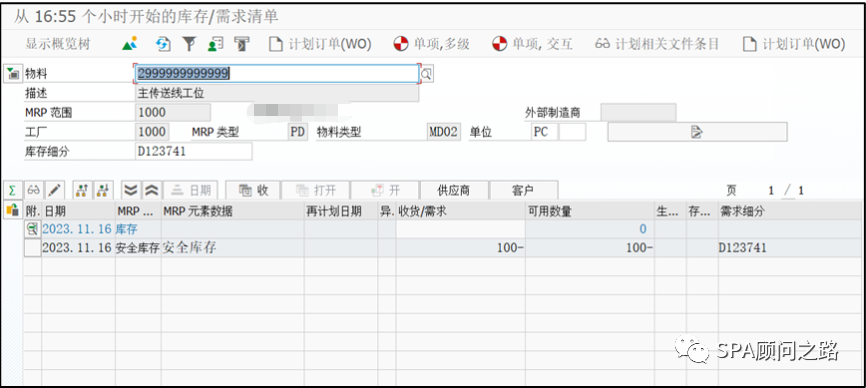
Task: Run 单项,多级 planning button
Action: pos(431,44)
